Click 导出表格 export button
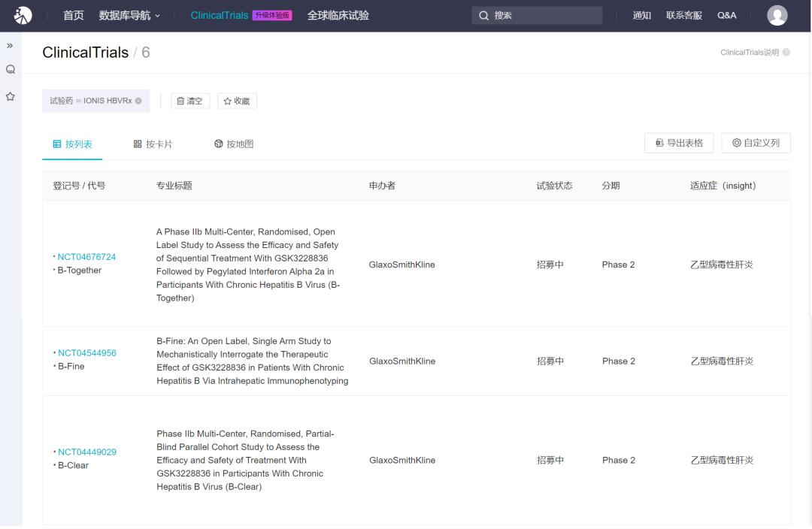This screenshot has height=529, width=812. pyautogui.click(x=679, y=143)
